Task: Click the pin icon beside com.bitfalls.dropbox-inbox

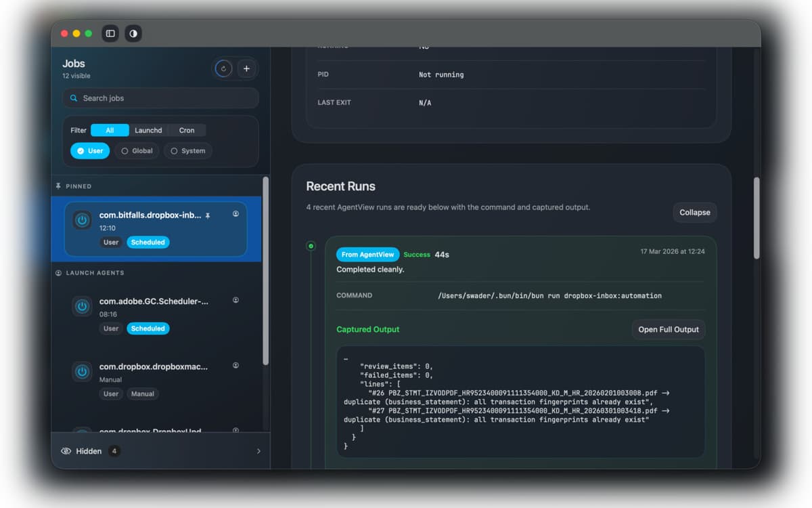Action: 208,215
